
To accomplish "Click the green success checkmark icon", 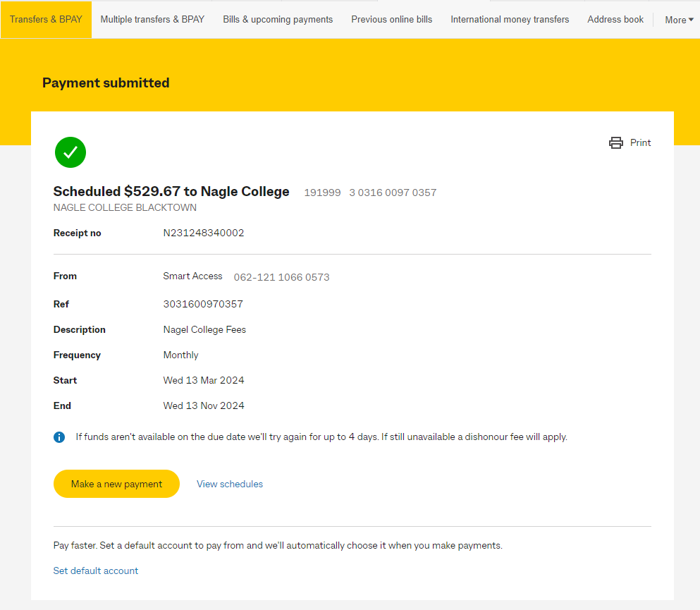I will click(x=70, y=152).
